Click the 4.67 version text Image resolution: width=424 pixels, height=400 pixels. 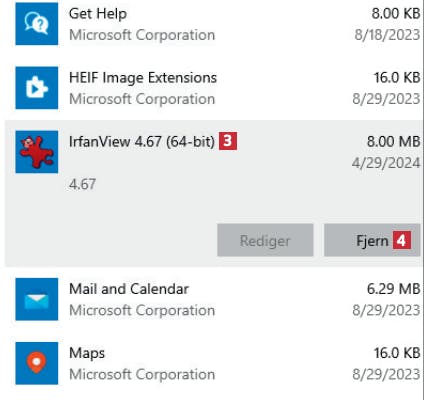(82, 184)
